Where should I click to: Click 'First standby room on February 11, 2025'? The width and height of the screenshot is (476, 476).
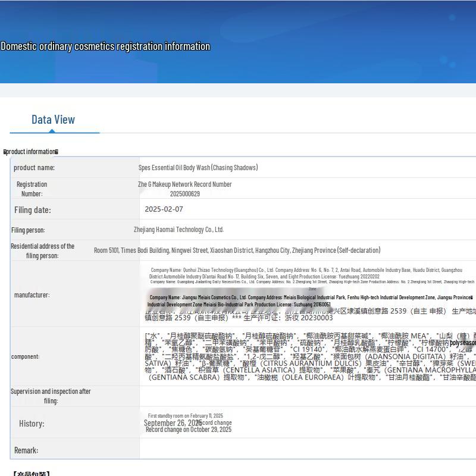coord(186,416)
